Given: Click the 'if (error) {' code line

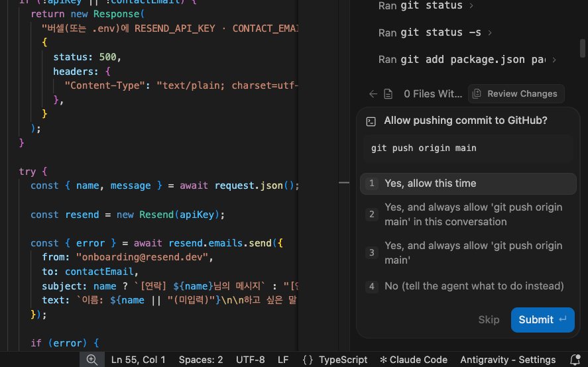Looking at the screenshot, I should pos(65,343).
